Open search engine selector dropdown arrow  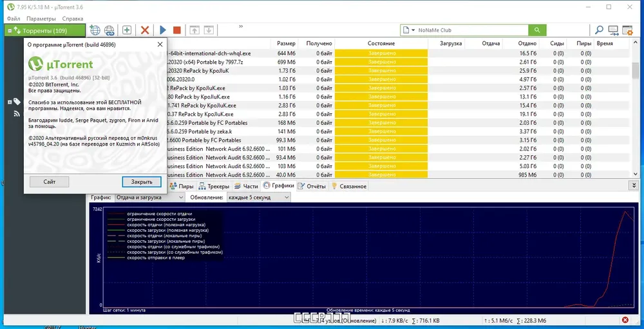(413, 30)
